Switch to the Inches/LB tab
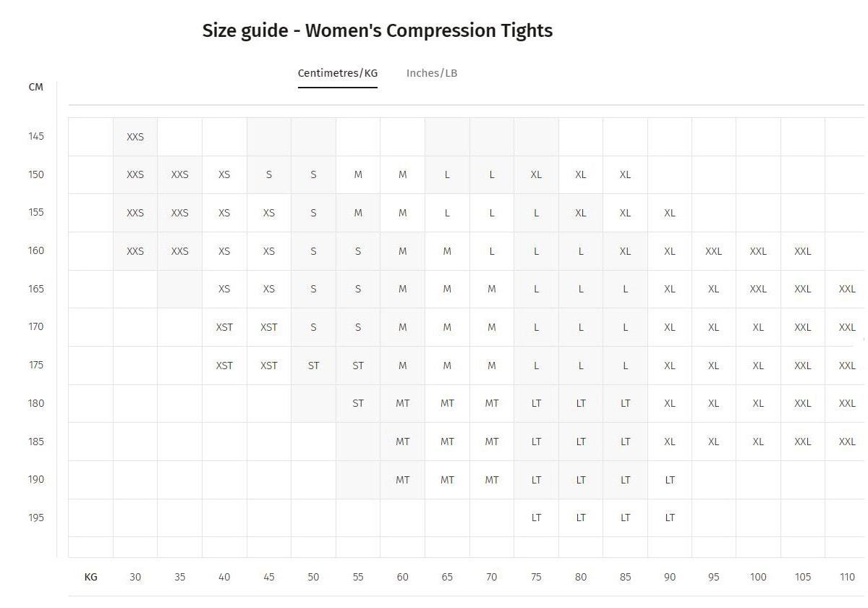The image size is (868, 608). [x=432, y=73]
